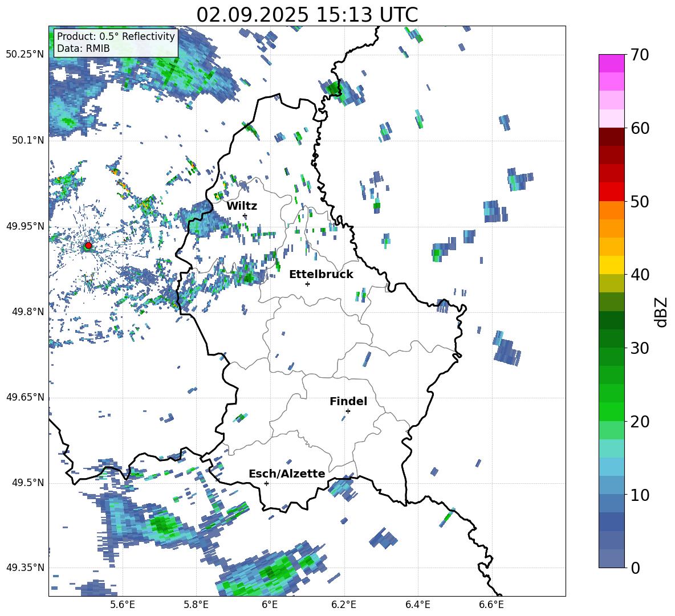Click the 6.4°E longitude label
This screenshot has height=616, width=675.
pyautogui.click(x=418, y=605)
